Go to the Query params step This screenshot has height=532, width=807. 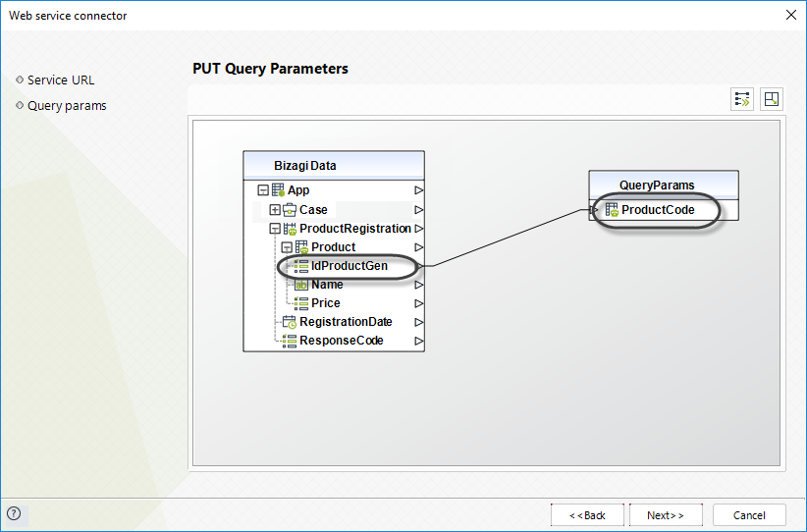pyautogui.click(x=67, y=105)
